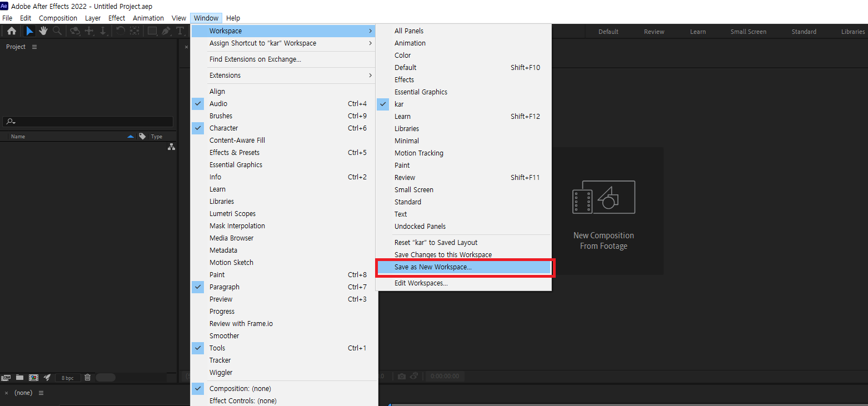868x406 pixels.
Task: Enable the Preview panel from Window menu
Action: 283,299
